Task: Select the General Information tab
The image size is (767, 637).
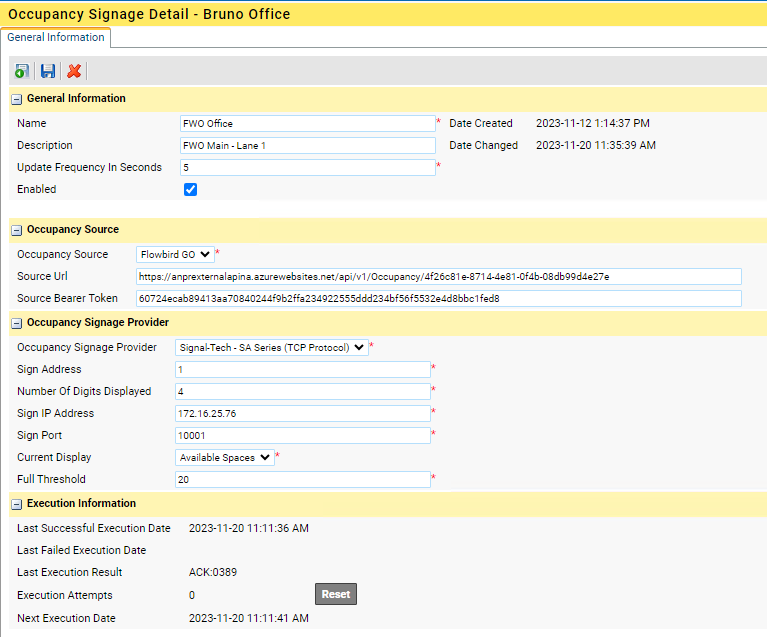Action: (56, 37)
